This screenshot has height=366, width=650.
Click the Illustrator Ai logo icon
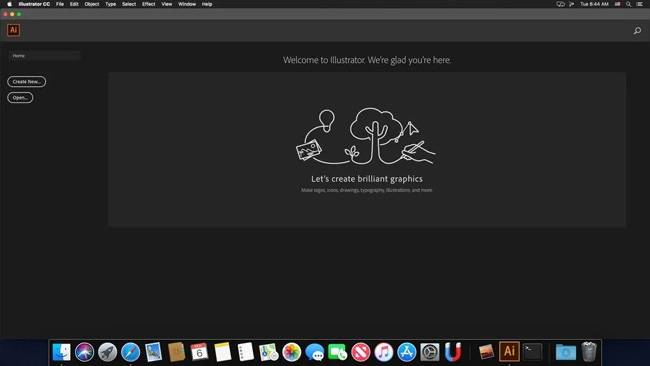(13, 30)
